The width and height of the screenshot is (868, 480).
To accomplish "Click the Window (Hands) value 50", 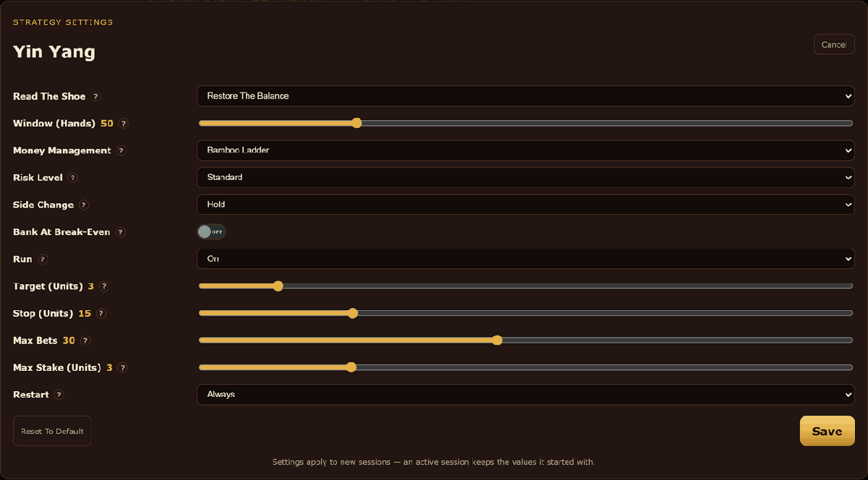I will click(x=107, y=124).
